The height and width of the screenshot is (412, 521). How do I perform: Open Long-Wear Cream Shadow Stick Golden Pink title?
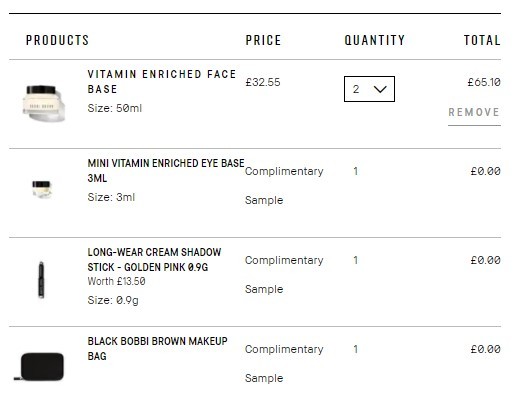coord(154,260)
